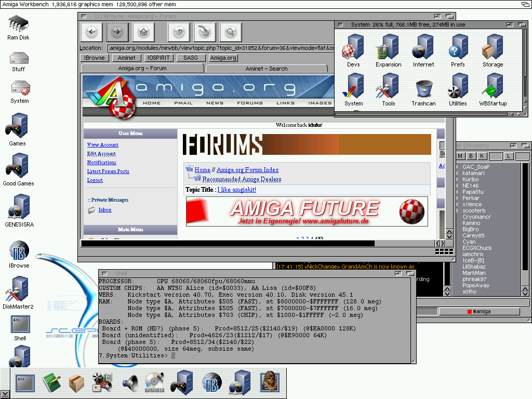This screenshot has height=399, width=532.
Task: Click the Chewbacca portrait dock icon
Action: [270, 382]
